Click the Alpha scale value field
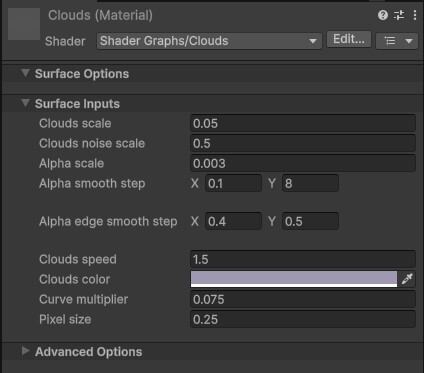 pyautogui.click(x=303, y=163)
